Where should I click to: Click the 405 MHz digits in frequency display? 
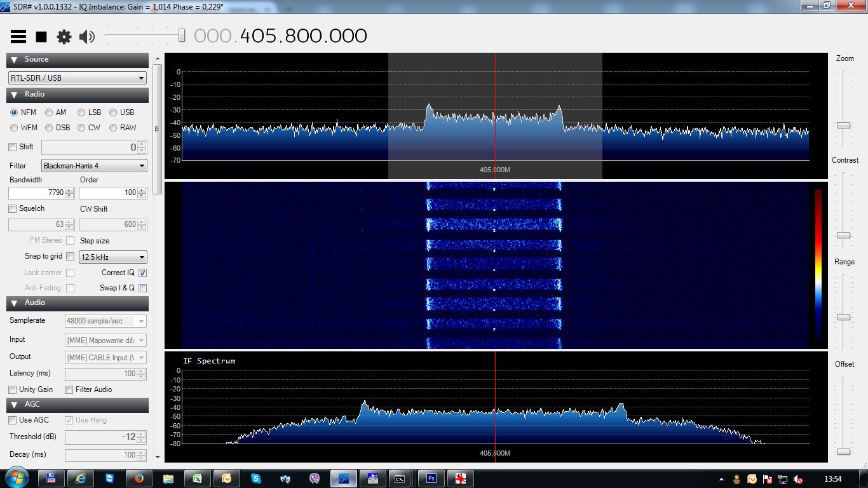(258, 36)
